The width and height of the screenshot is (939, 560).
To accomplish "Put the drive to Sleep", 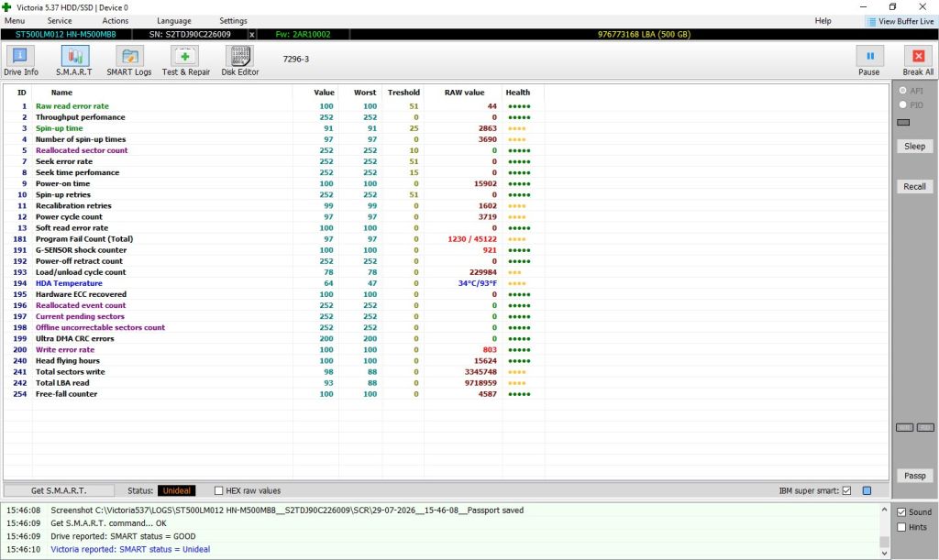I will [914, 146].
